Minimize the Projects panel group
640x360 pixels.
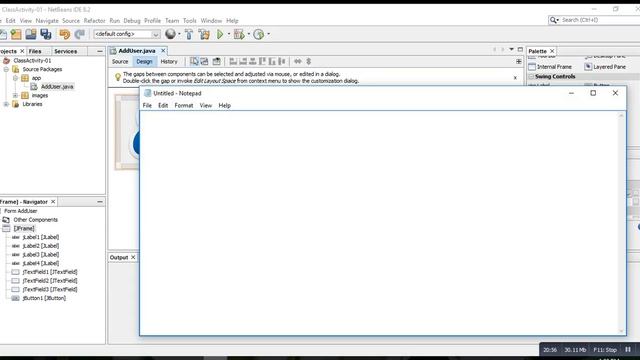point(100,51)
